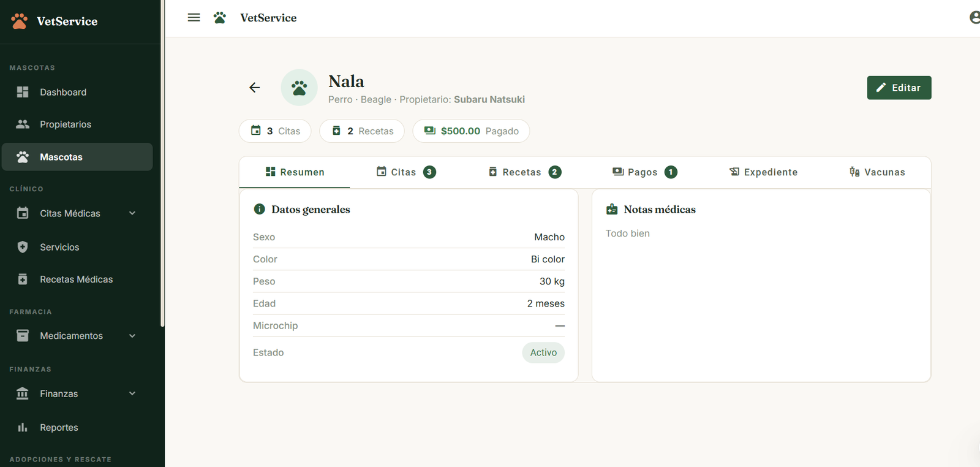Click the paw logo beside VetService header
The height and width of the screenshot is (467, 980).
click(220, 18)
